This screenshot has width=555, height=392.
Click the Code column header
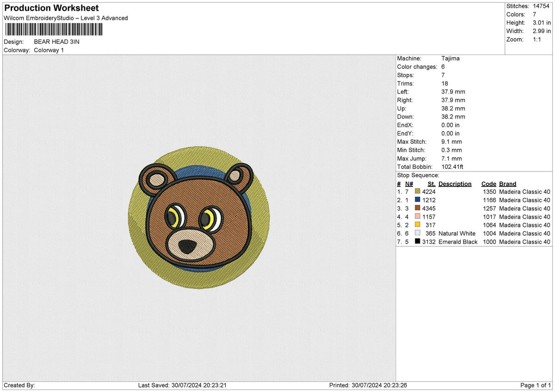(488, 184)
